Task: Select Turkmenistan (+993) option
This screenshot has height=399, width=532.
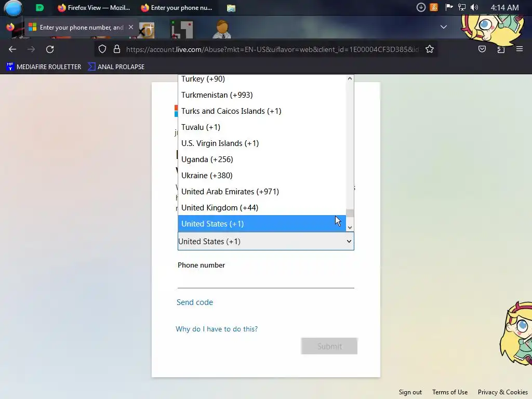Action: [x=262, y=95]
